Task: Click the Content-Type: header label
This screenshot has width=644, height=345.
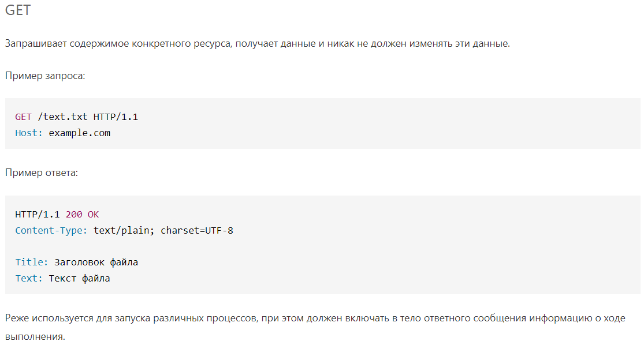Action: click(51, 231)
